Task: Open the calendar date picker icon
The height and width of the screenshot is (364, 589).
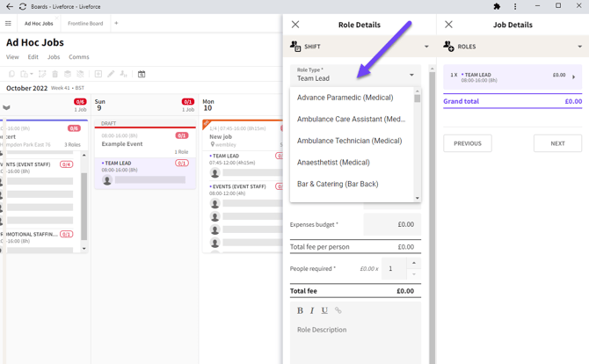Action: (142, 74)
